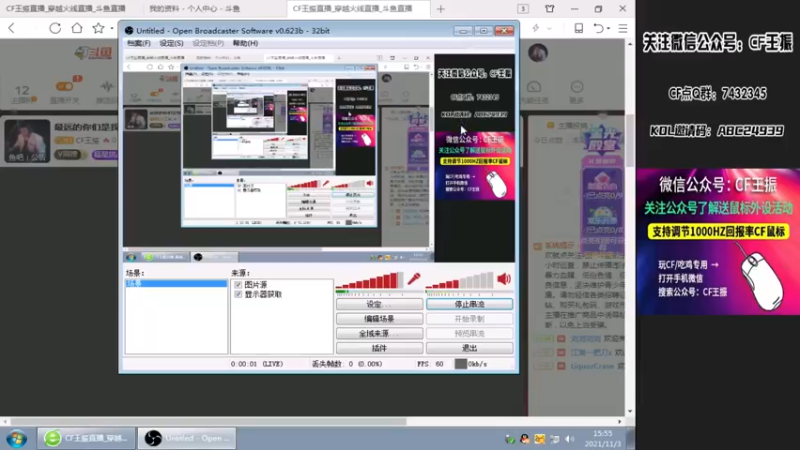Image resolution: width=800 pixels, height=450 pixels.
Task: Click the yellow tray icon beside QQ
Action: 540,439
